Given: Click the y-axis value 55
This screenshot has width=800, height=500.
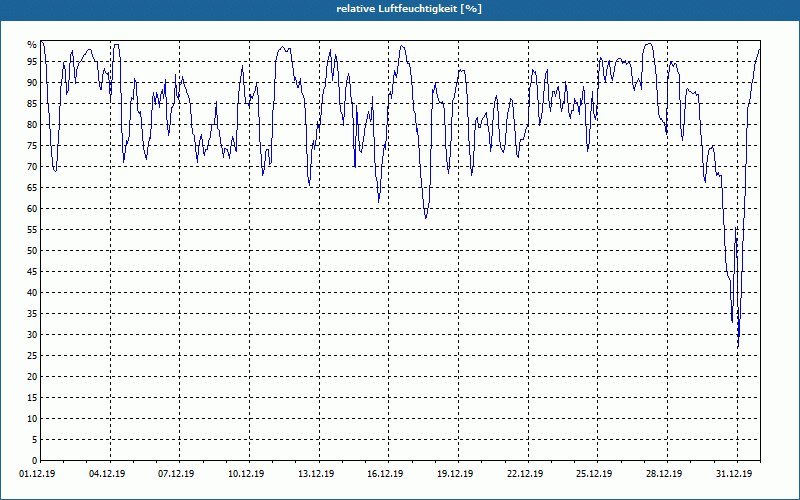Looking at the screenshot, I should tap(32, 230).
